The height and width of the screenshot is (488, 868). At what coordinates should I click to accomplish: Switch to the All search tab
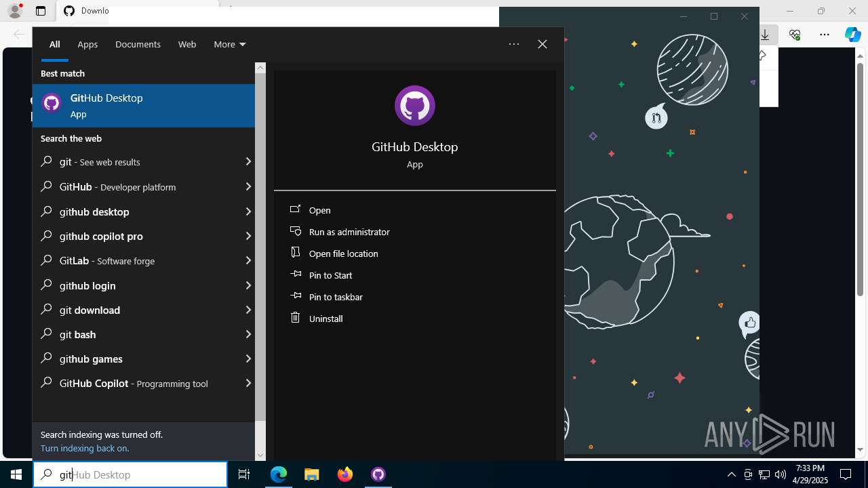[54, 44]
